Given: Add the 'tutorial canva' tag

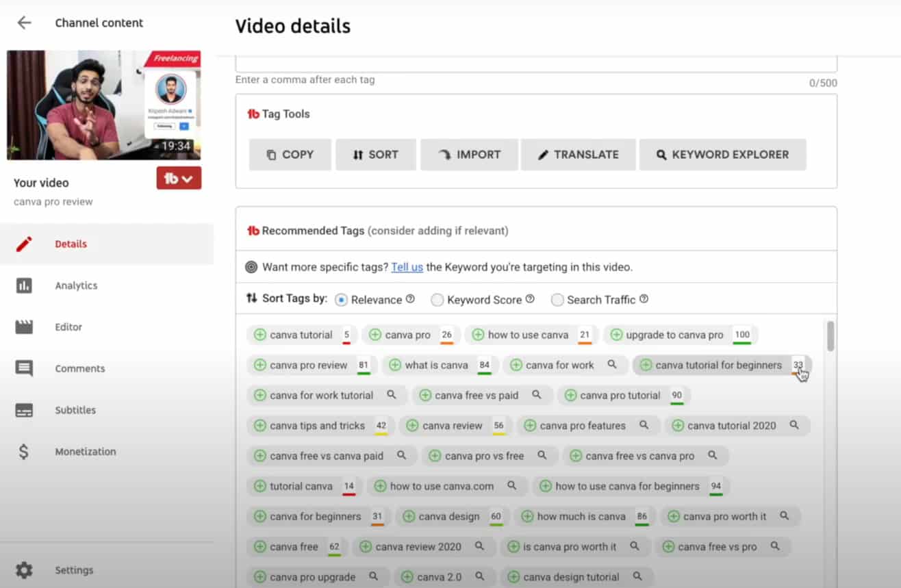Looking at the screenshot, I should (x=260, y=486).
